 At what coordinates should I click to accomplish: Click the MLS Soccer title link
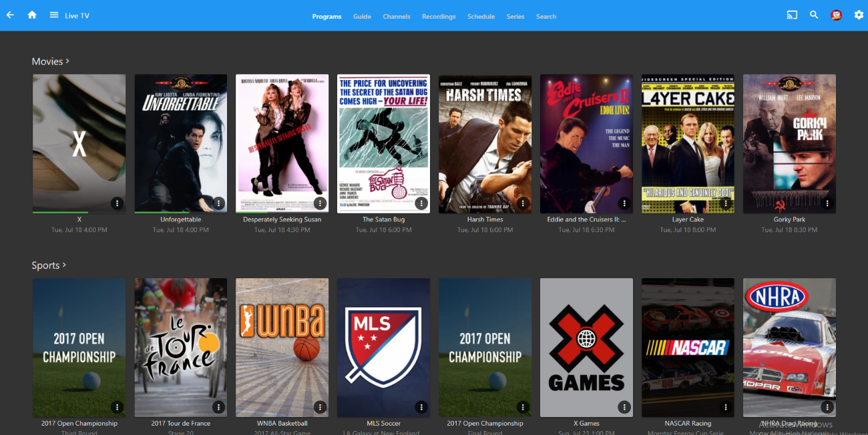pyautogui.click(x=383, y=424)
